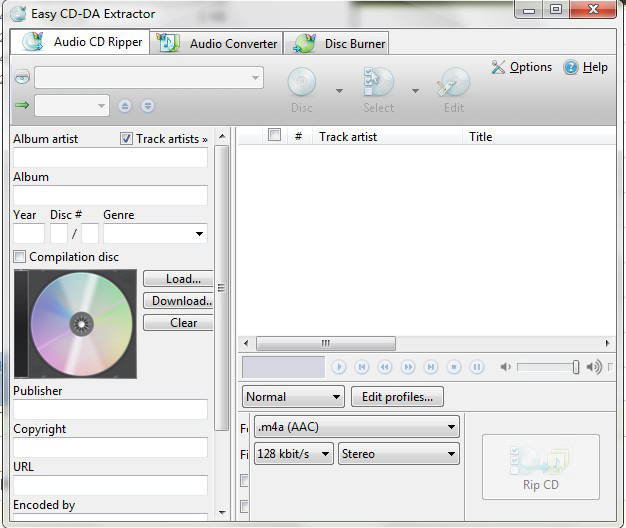
Task: Click the load disc round button
Action: pos(148,106)
